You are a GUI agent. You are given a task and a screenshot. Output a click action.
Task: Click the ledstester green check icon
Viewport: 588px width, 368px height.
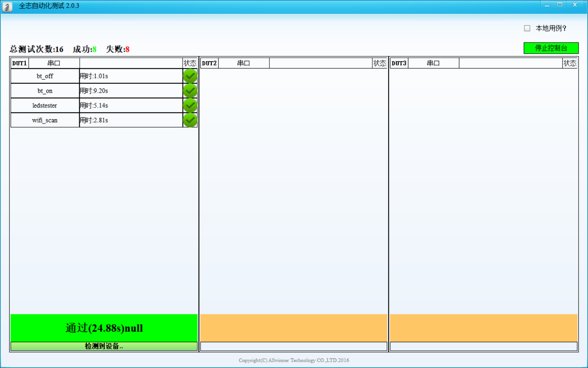(190, 106)
